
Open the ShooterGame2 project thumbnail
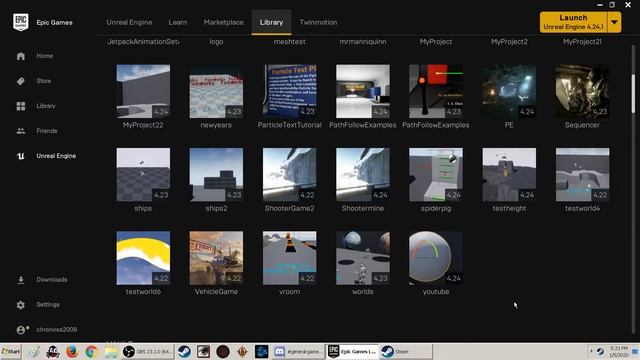point(289,175)
